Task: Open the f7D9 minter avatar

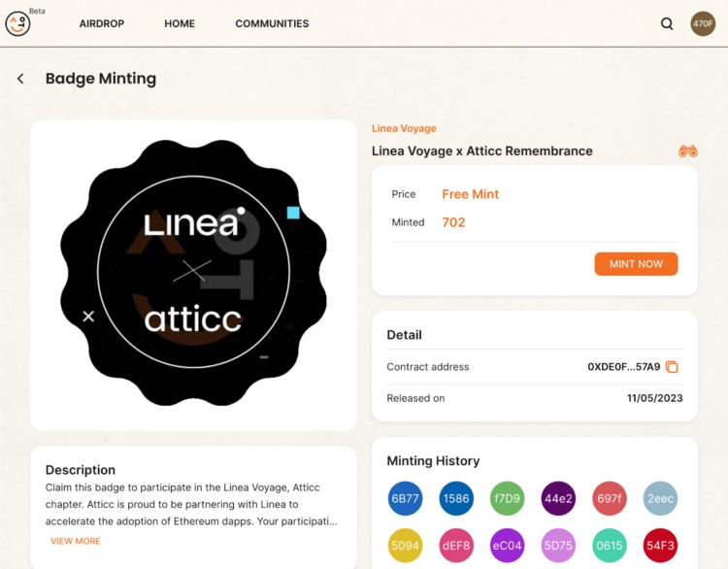Action: coord(507,498)
